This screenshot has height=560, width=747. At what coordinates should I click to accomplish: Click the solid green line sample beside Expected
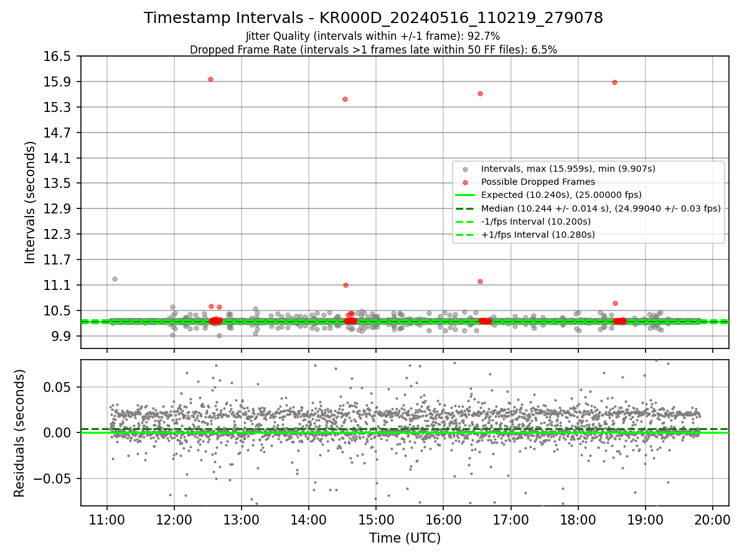pyautogui.click(x=466, y=195)
